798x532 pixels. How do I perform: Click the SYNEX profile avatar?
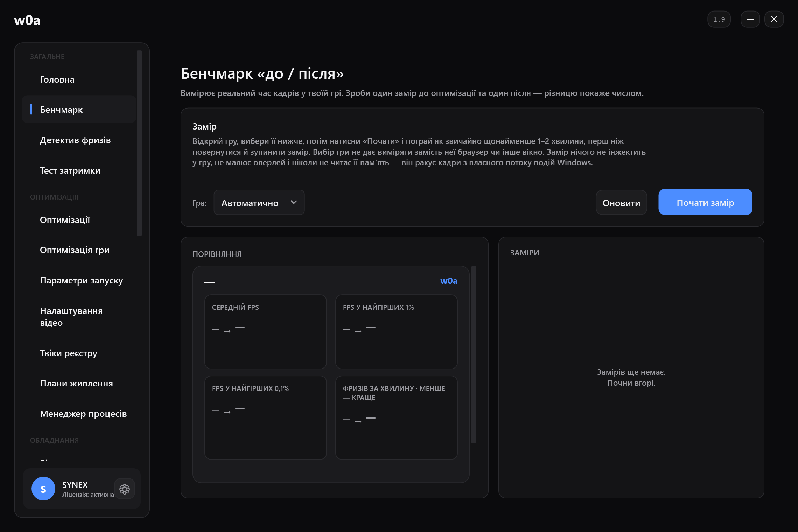[43, 489]
